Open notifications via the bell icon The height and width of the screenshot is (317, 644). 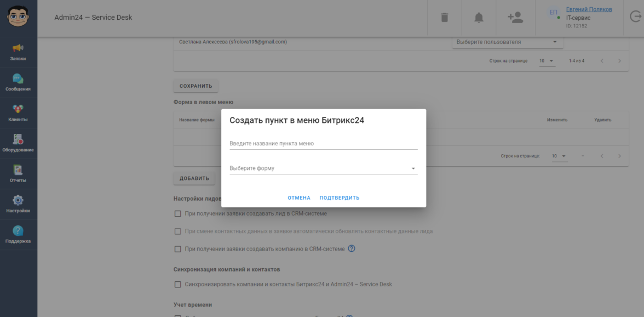point(479,17)
